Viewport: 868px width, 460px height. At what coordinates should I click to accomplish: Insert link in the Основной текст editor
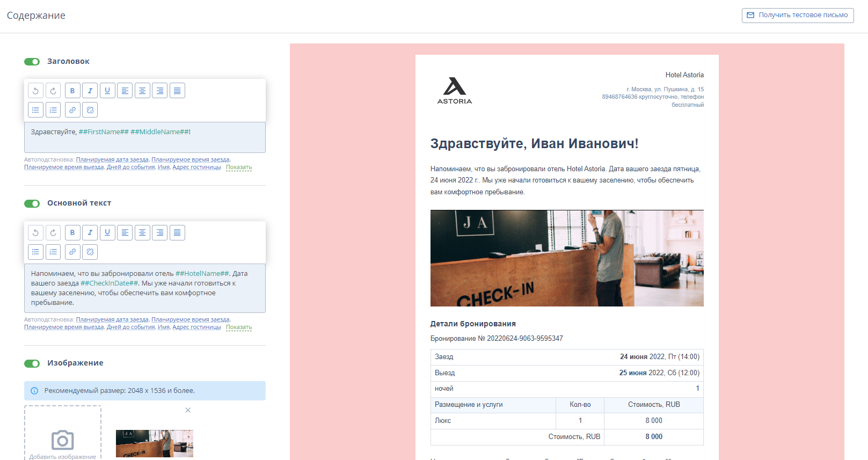tap(72, 252)
